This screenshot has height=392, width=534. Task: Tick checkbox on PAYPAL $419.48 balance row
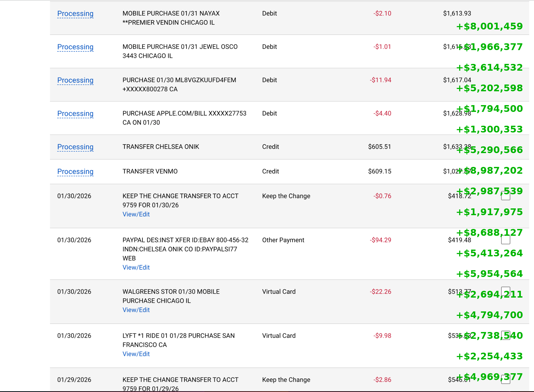(506, 240)
